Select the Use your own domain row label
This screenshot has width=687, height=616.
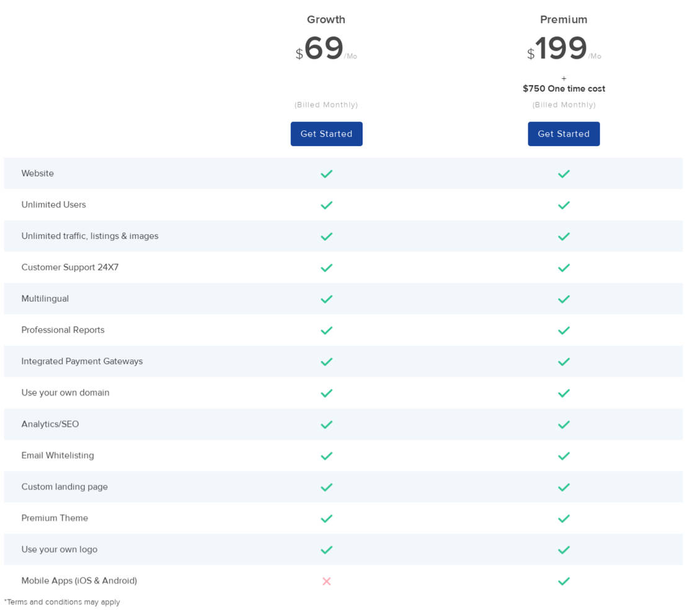click(66, 392)
